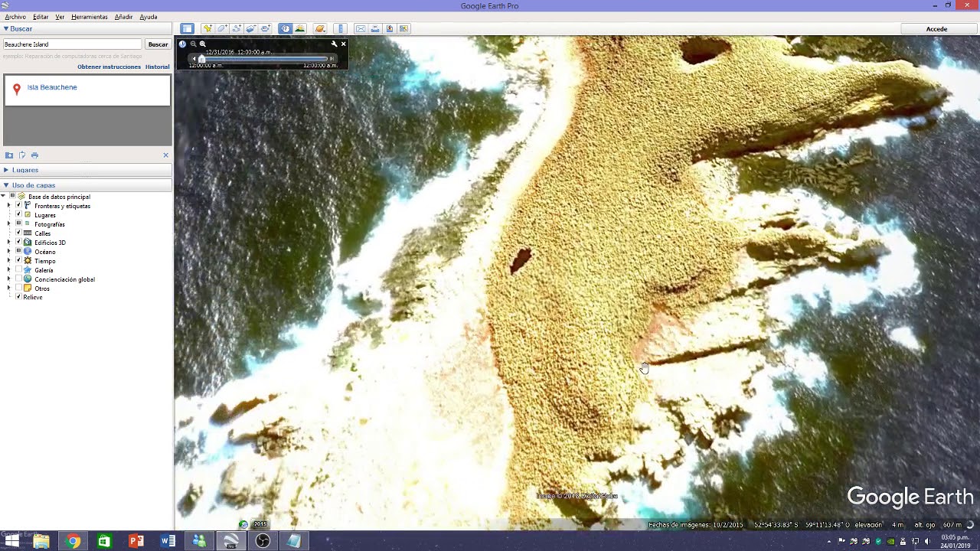Open the Archivo menu
This screenshot has width=980, height=551.
point(15,17)
